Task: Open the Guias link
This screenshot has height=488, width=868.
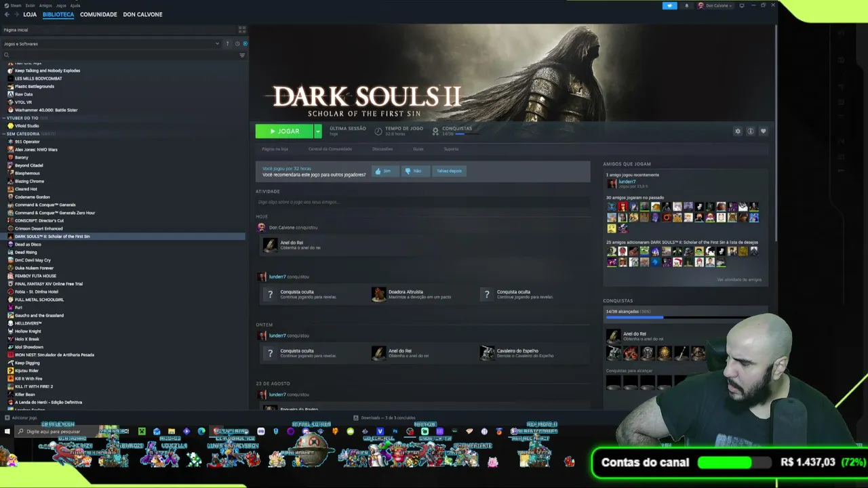Action: [418, 149]
